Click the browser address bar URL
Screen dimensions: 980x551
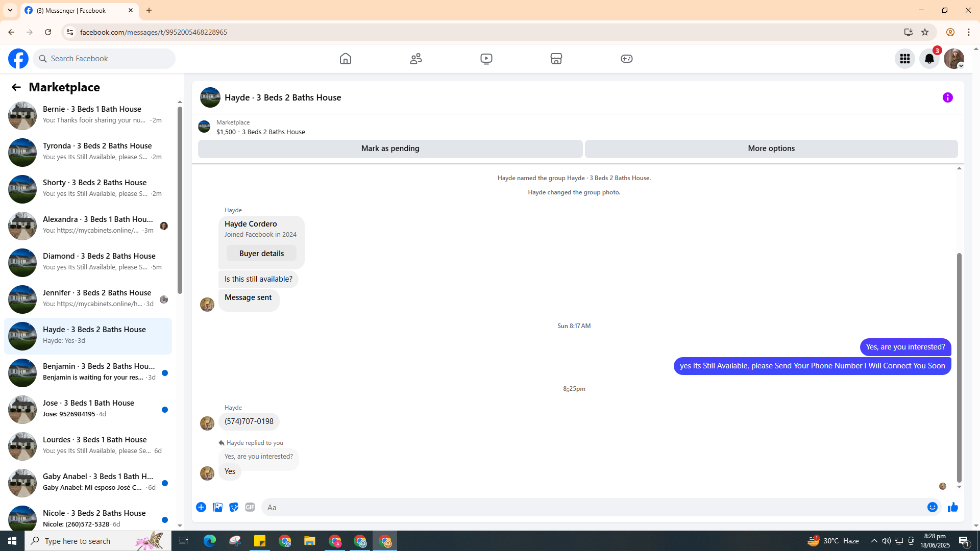(154, 32)
